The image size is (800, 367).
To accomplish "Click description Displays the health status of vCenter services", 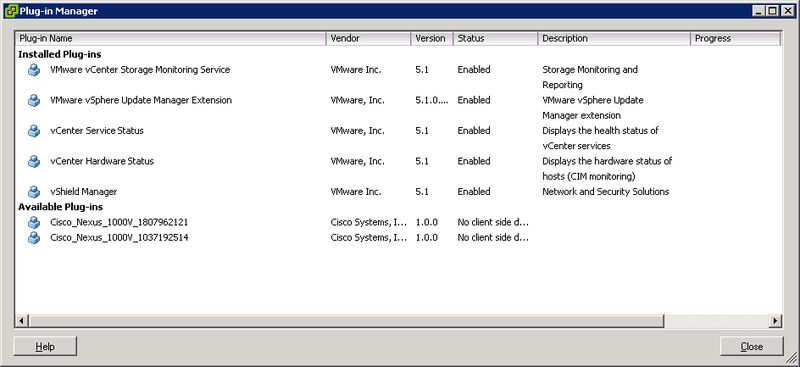I will 600,138.
